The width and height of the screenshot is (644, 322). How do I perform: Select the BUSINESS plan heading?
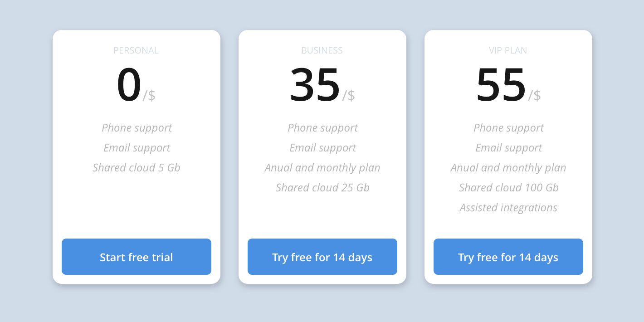pos(322,50)
